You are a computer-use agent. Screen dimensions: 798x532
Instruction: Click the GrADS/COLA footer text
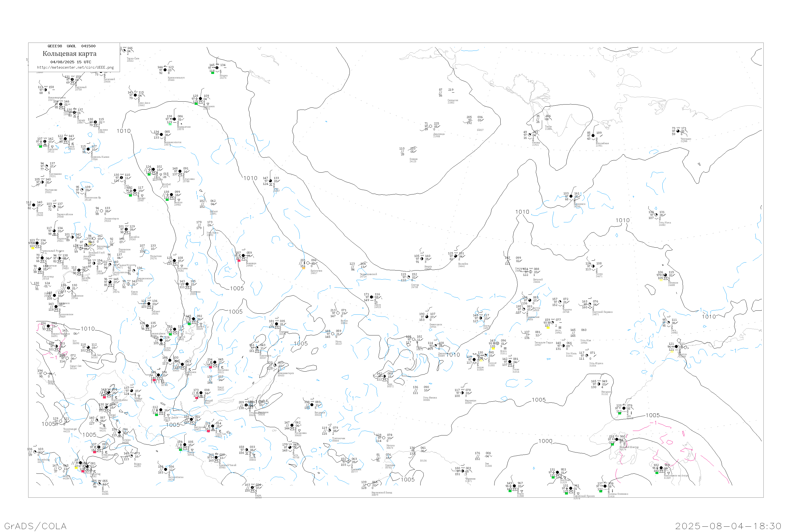[x=35, y=526]
